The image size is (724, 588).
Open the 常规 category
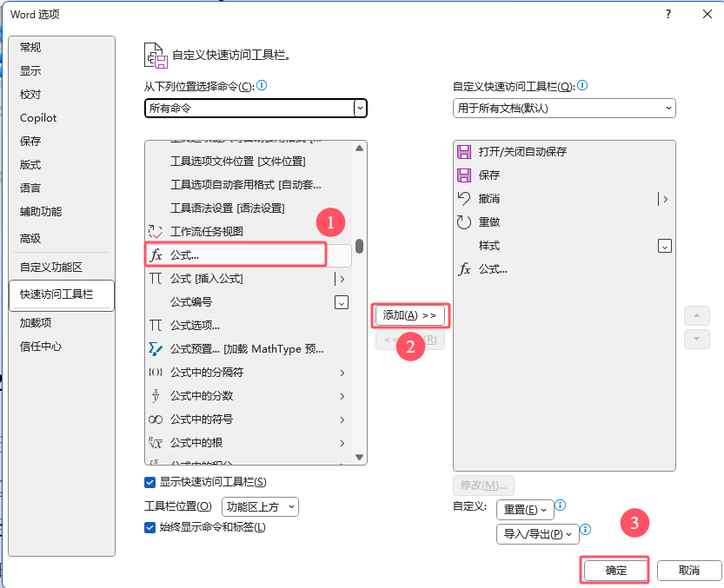pyautogui.click(x=62, y=47)
